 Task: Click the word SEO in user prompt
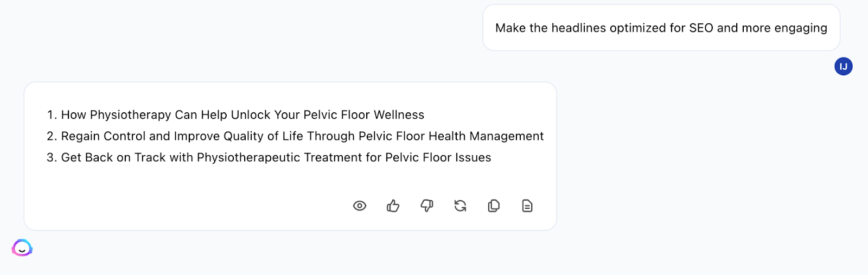(701, 28)
